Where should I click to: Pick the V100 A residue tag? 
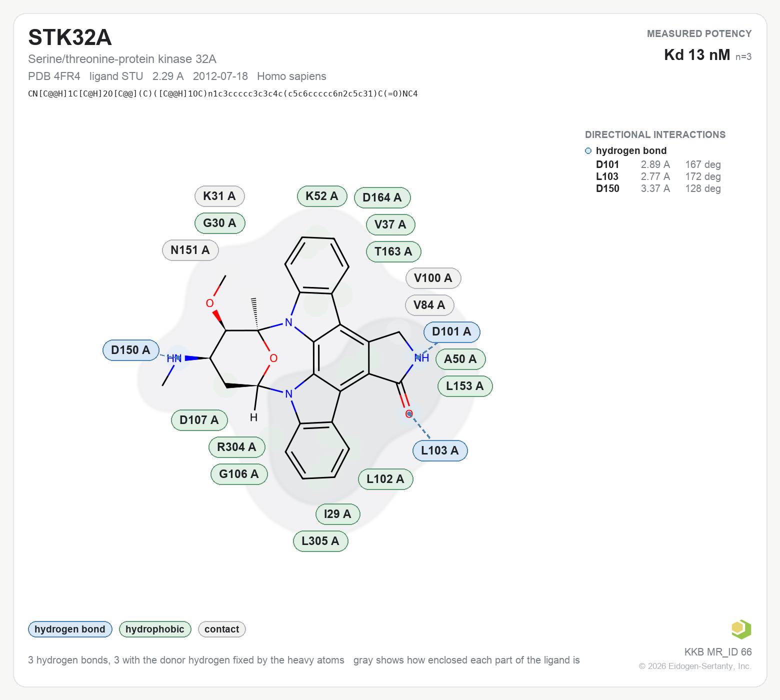tap(433, 278)
